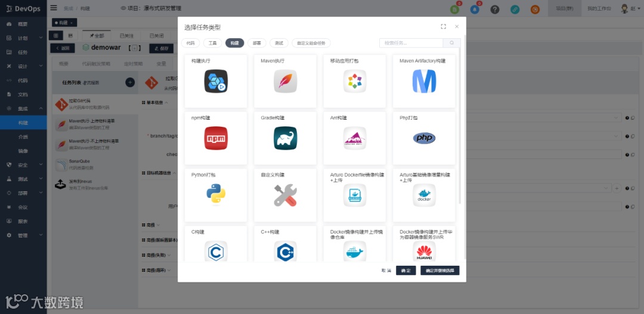Viewport: 644px width, 314px height.
Task: Go back with 返回 button
Action: click(63, 48)
